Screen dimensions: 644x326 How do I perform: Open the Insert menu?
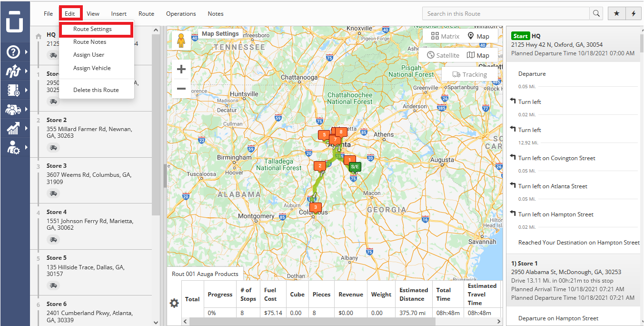pos(119,14)
